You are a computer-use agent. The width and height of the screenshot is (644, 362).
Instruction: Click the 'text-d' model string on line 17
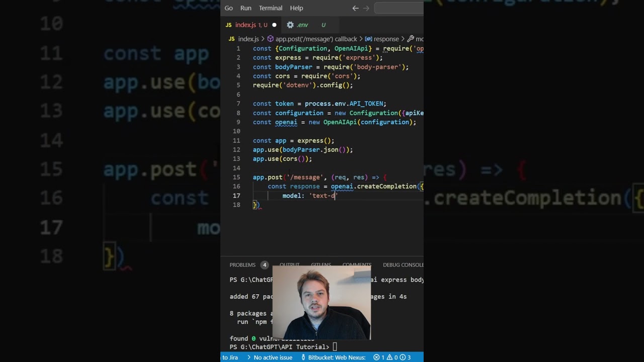coord(323,196)
